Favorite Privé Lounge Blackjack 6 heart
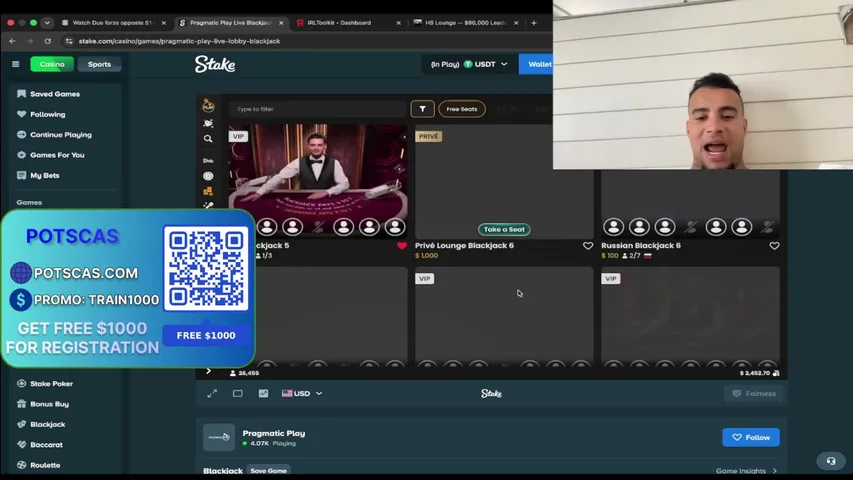Screen dimensions: 853x480 (588, 246)
